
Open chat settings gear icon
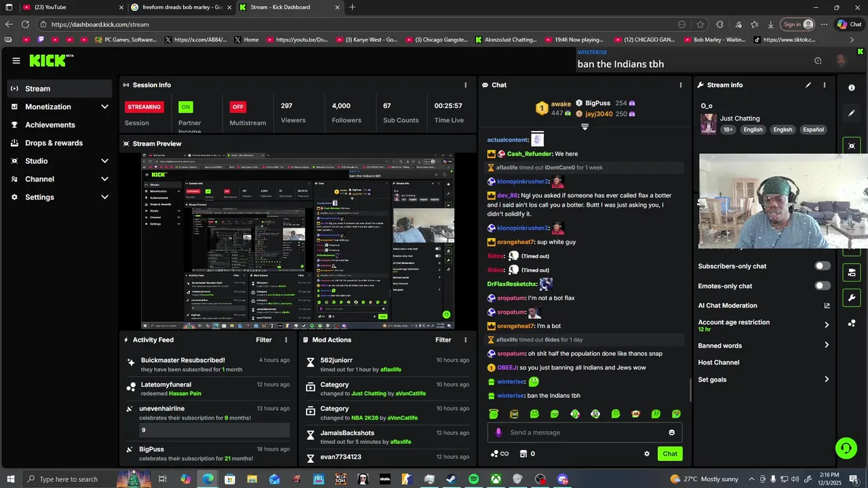click(647, 454)
